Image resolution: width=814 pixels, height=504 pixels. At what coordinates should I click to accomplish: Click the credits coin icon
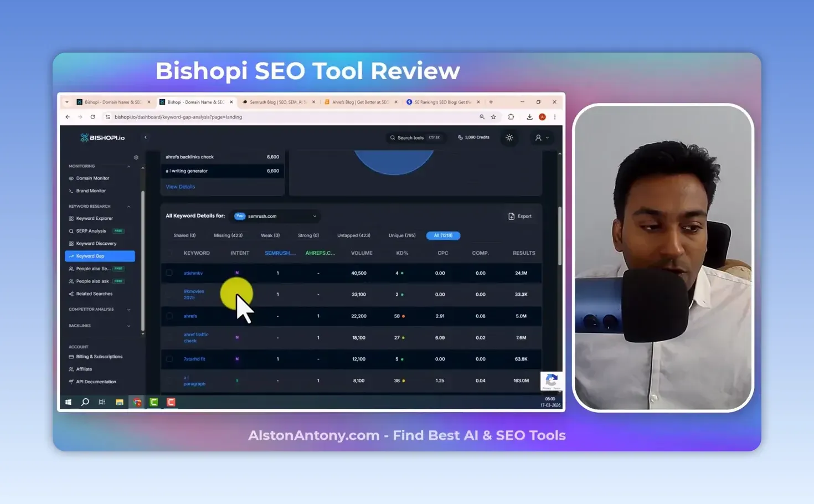click(x=460, y=137)
